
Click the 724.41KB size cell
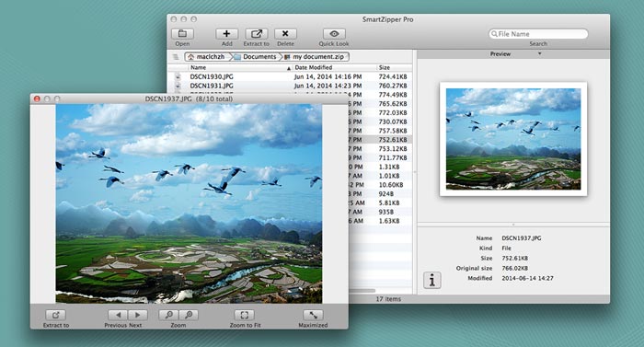393,76
